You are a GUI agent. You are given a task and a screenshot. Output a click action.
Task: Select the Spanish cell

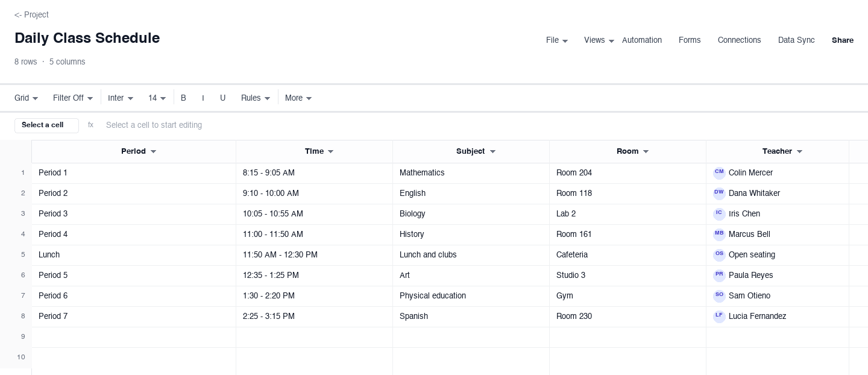[471, 317]
